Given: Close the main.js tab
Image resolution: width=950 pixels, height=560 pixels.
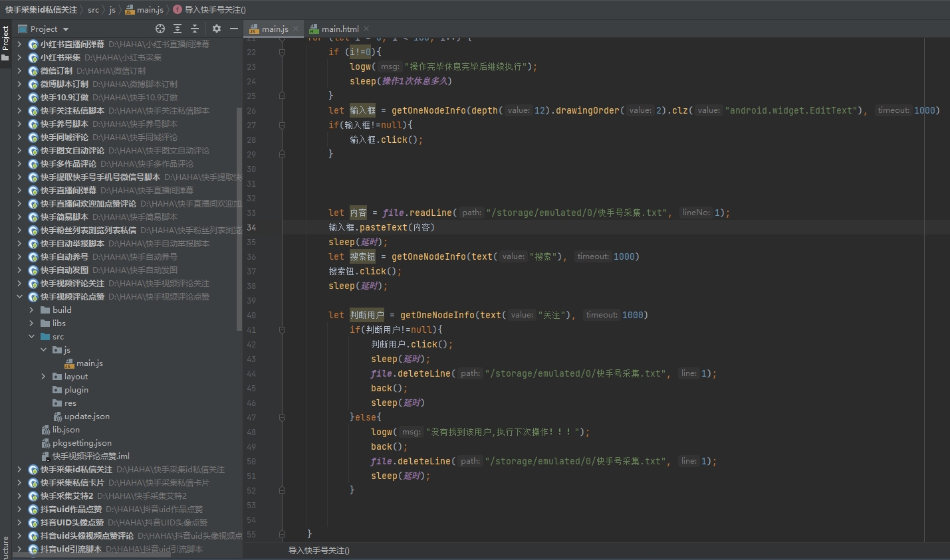Looking at the screenshot, I should (297, 29).
